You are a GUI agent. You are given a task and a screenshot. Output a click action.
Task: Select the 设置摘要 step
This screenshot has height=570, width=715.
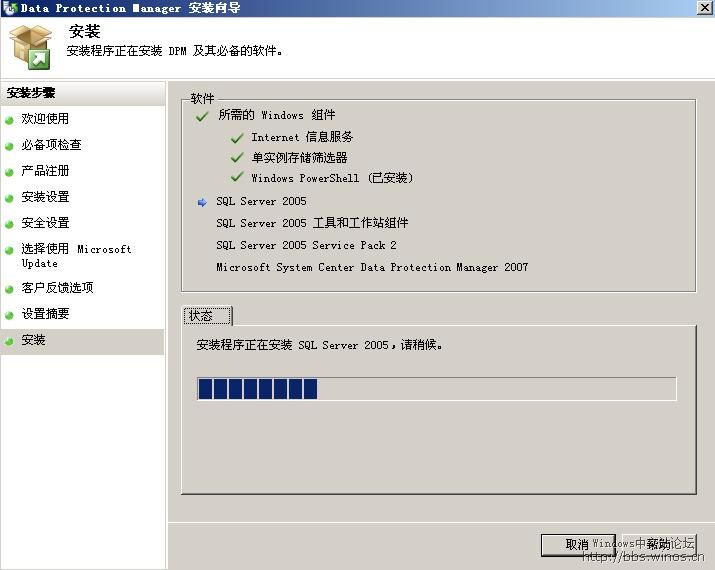tap(45, 314)
